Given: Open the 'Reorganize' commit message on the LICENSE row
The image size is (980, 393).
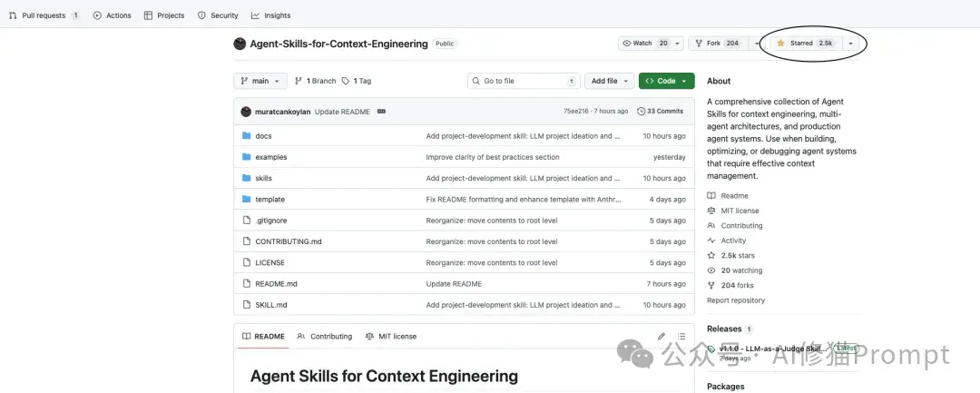Looking at the screenshot, I should [x=492, y=263].
